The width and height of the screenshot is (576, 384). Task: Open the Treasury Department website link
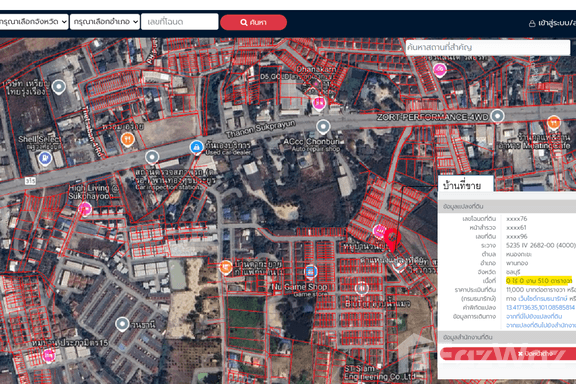pos(543,298)
